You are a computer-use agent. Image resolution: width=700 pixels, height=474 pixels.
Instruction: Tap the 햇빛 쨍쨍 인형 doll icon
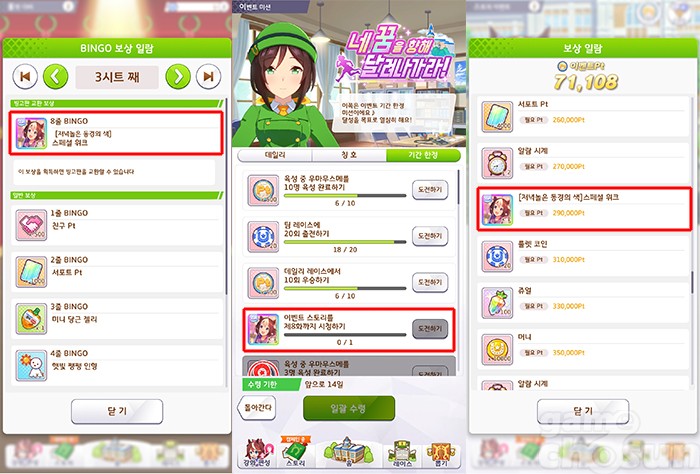[31, 366]
